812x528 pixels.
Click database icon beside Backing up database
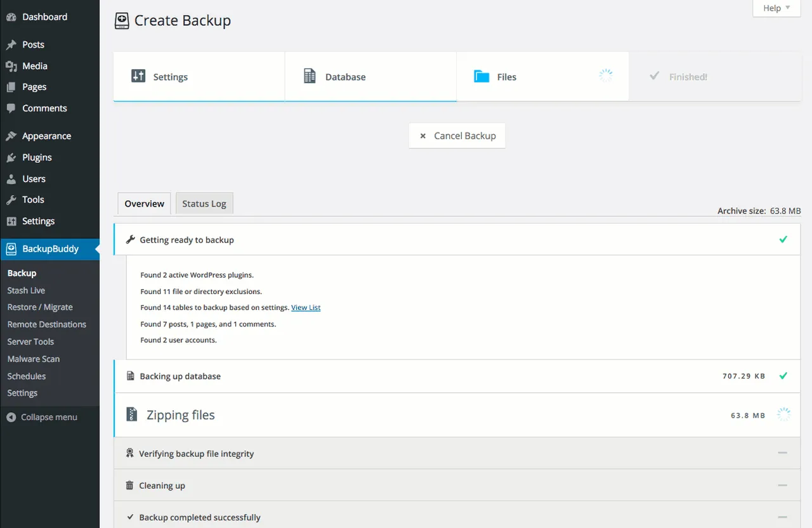pos(131,376)
